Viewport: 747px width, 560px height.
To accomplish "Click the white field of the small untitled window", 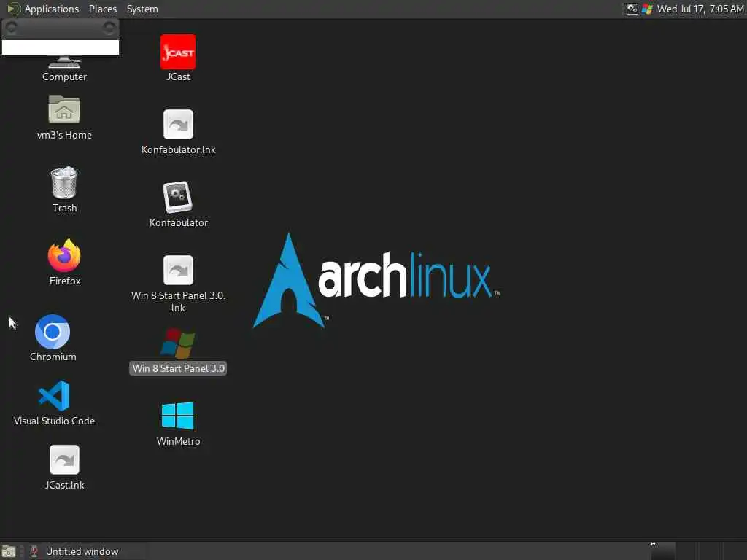I will pos(61,47).
